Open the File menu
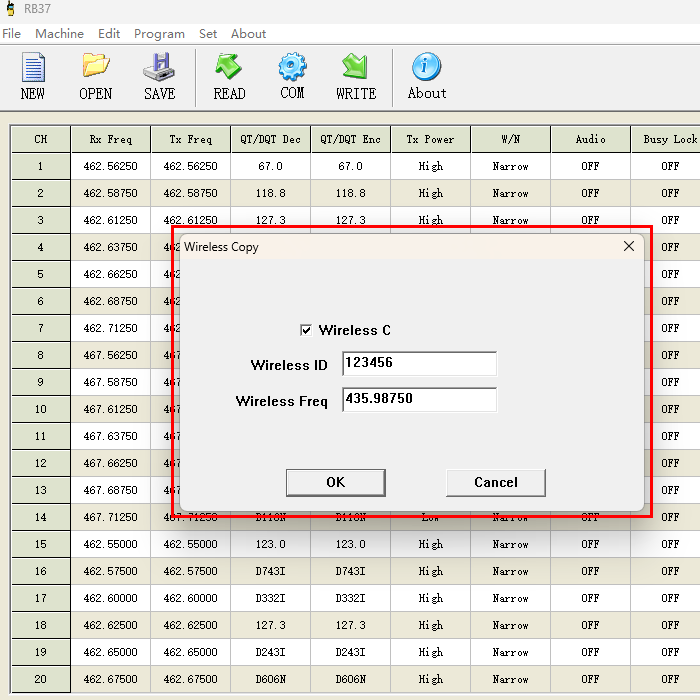 [11, 33]
